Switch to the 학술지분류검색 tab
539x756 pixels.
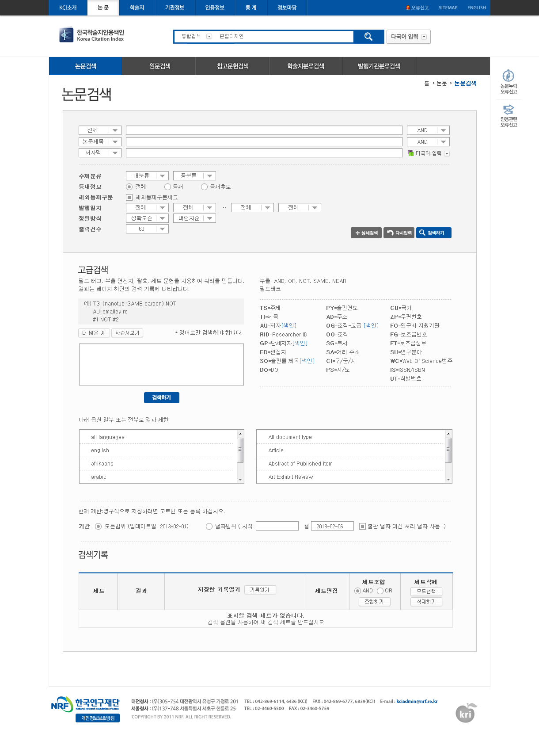(x=306, y=66)
